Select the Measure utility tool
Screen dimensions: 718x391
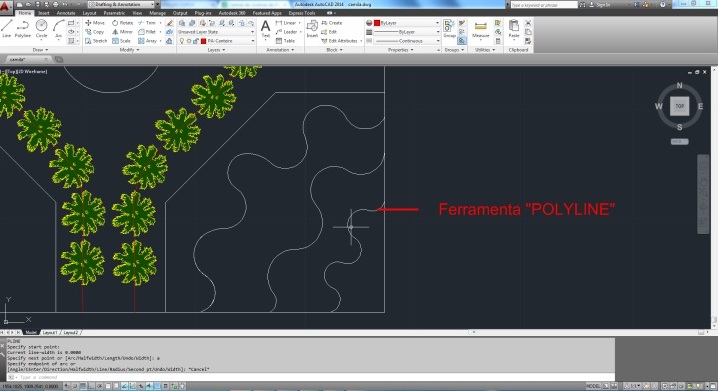point(480,29)
